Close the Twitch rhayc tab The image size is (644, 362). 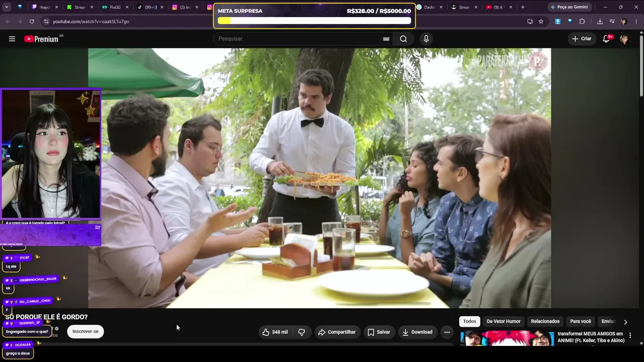point(56,7)
